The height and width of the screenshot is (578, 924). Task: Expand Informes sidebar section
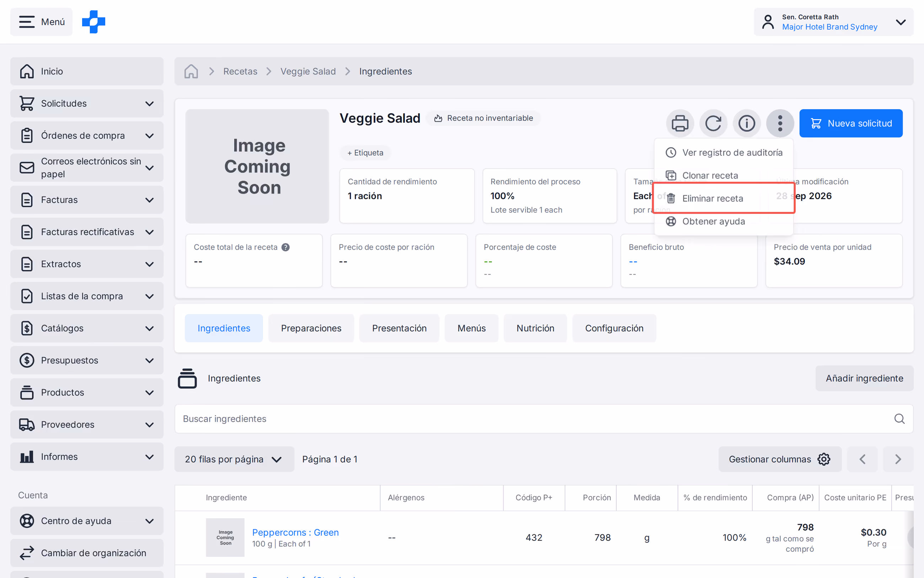click(87, 457)
